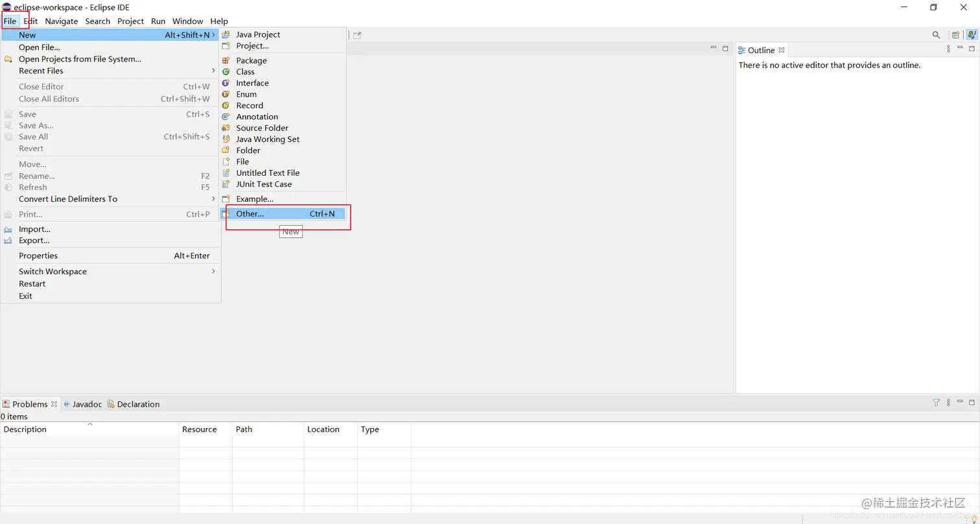
Task: Expand the Recent Files submenu arrow
Action: (213, 71)
